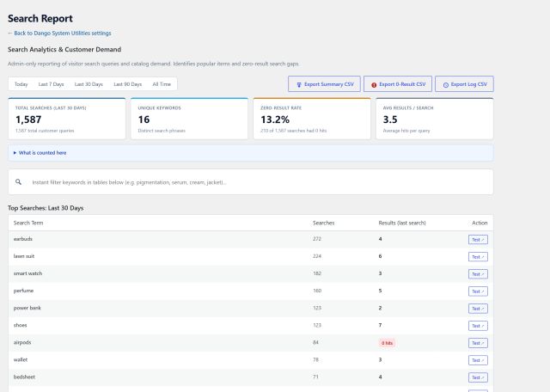
Task: Click the magnifier icon in filter box
Action: point(18,181)
